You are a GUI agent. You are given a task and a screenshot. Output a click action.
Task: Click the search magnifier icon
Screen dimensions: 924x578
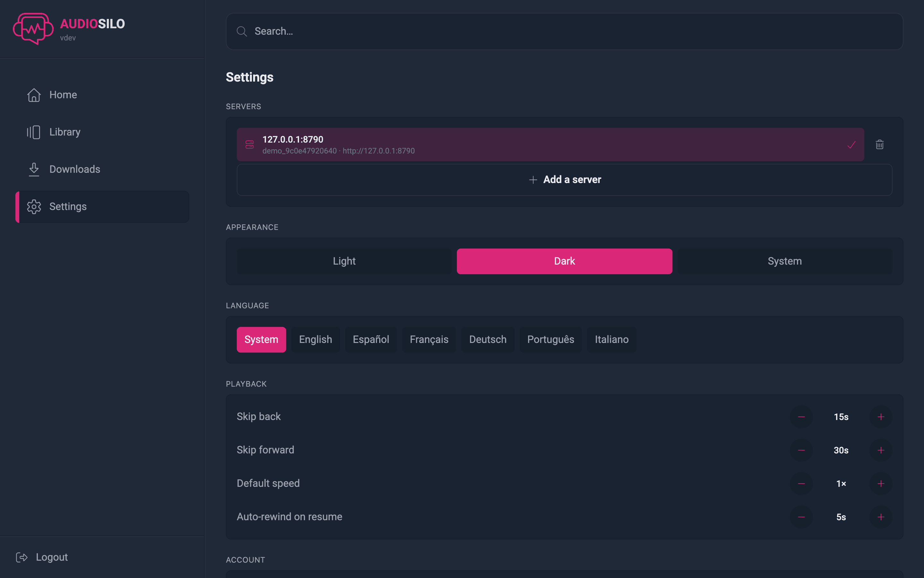tap(242, 31)
